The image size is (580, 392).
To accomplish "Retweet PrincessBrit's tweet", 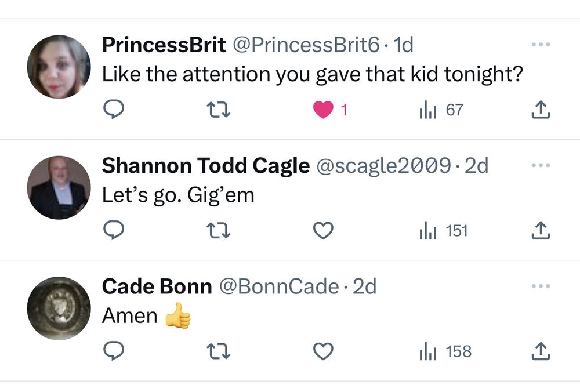I will pos(219,110).
